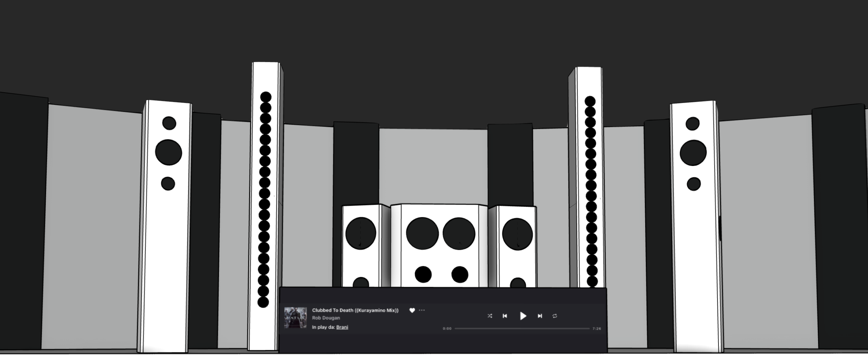Image resolution: width=868 pixels, height=355 pixels.
Task: Go back to the previous track
Action: coord(505,316)
